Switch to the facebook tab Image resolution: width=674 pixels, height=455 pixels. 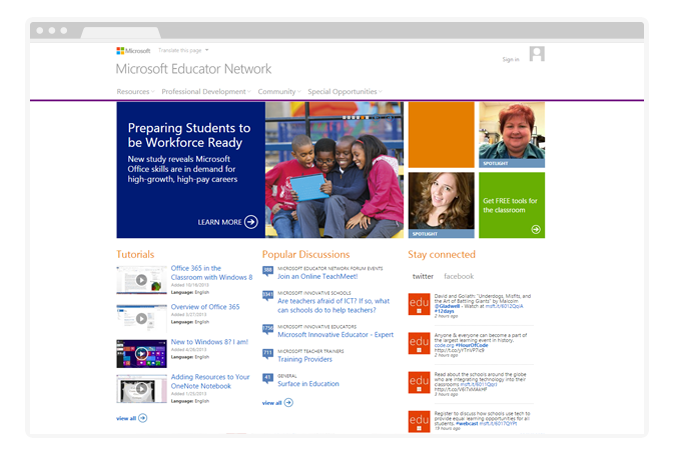(459, 276)
